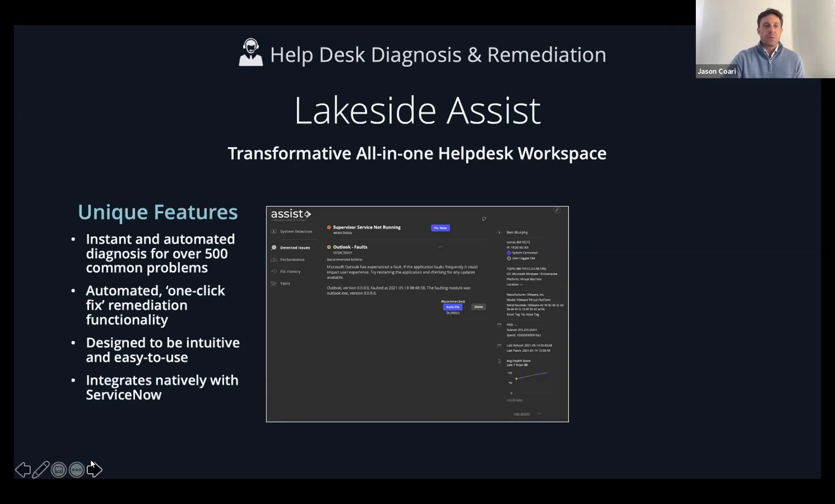
Task: Click the Done button
Action: (478, 307)
